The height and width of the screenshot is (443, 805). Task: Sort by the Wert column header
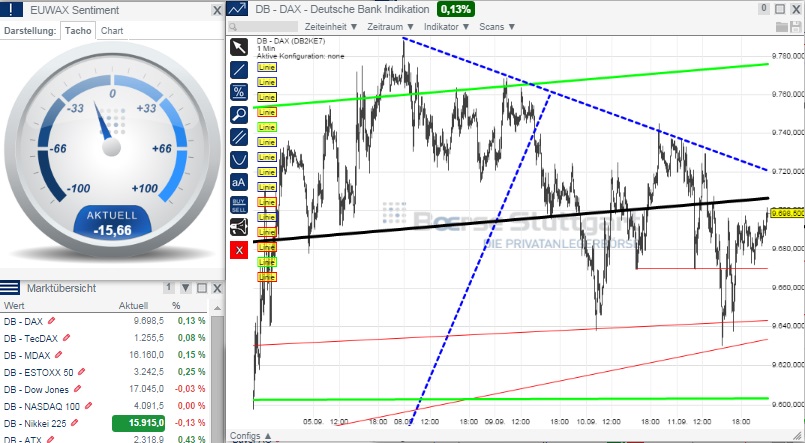click(14, 305)
